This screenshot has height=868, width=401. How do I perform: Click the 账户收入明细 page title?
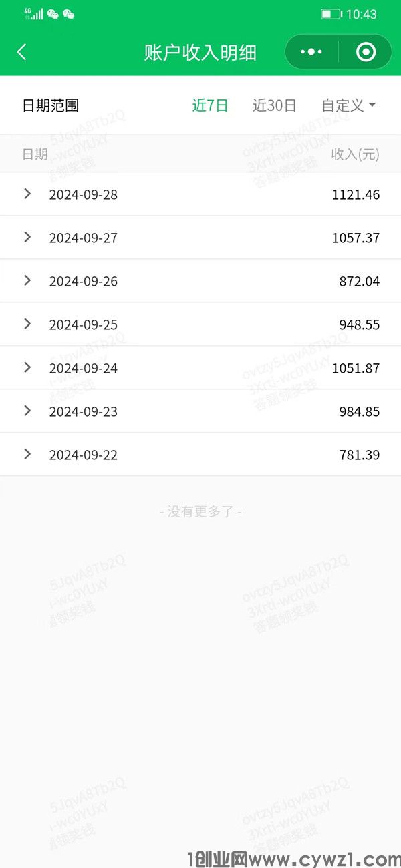200,53
